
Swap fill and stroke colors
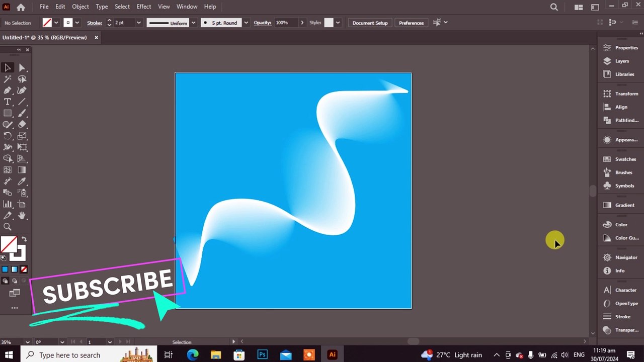pyautogui.click(x=24, y=239)
